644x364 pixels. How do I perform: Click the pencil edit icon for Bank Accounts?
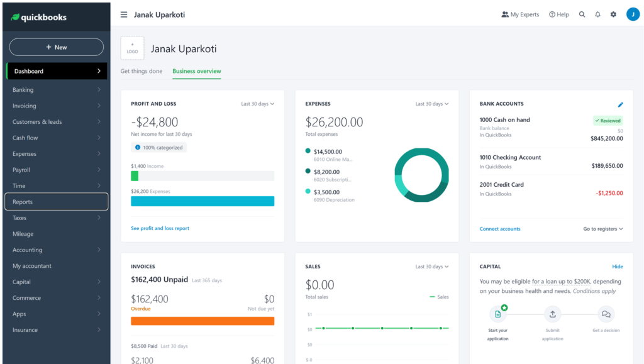[620, 104]
